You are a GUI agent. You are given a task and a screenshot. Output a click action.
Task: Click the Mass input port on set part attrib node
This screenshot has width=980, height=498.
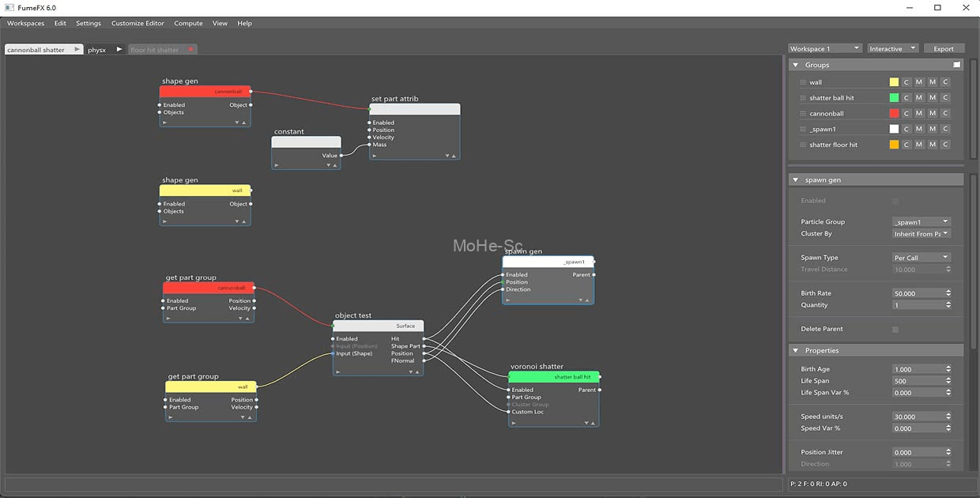[x=369, y=145]
